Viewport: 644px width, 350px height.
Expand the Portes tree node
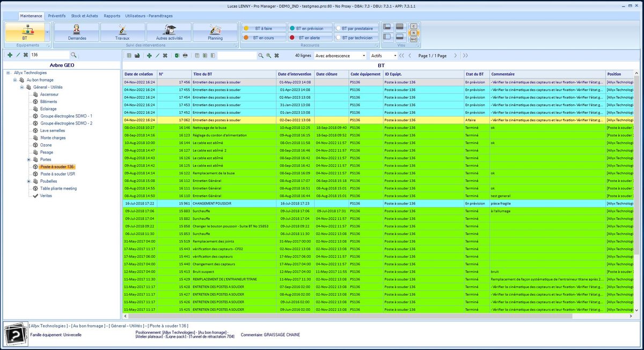28,159
